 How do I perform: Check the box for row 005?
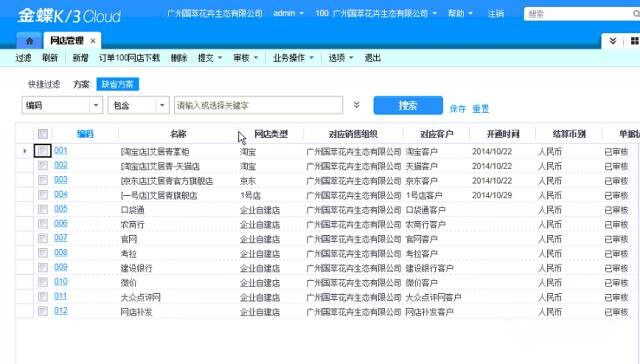(x=43, y=209)
